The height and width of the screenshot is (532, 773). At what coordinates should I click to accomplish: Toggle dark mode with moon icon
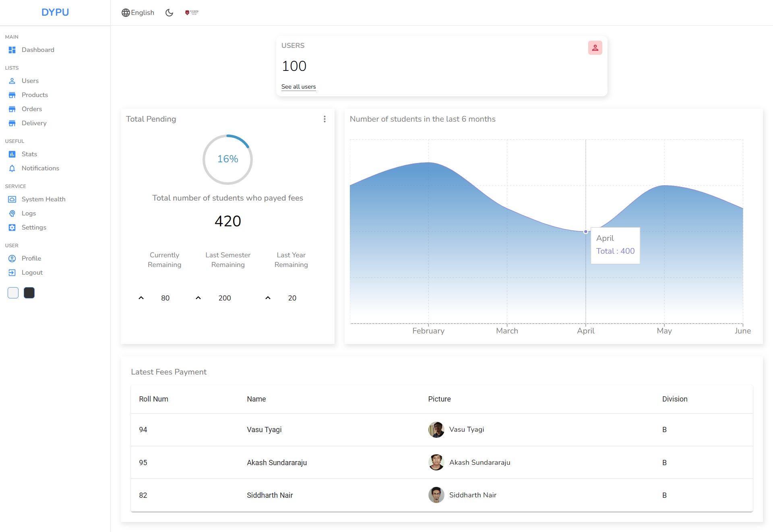(169, 12)
